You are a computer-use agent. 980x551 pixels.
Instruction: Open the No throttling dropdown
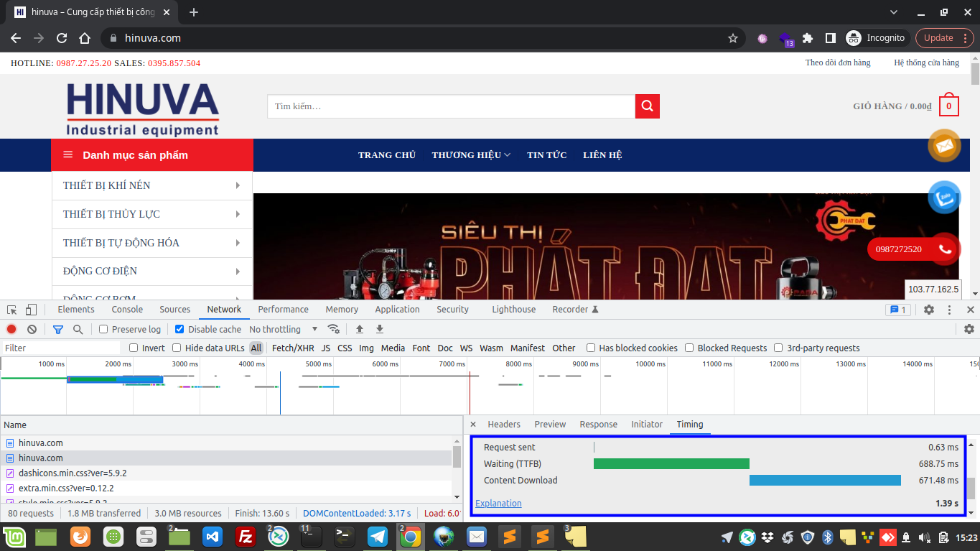point(284,329)
